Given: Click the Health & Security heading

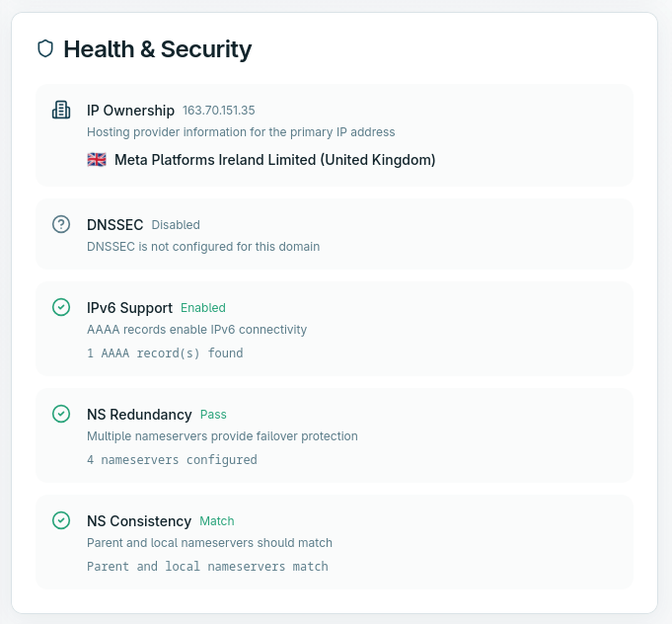Looking at the screenshot, I should tap(157, 48).
